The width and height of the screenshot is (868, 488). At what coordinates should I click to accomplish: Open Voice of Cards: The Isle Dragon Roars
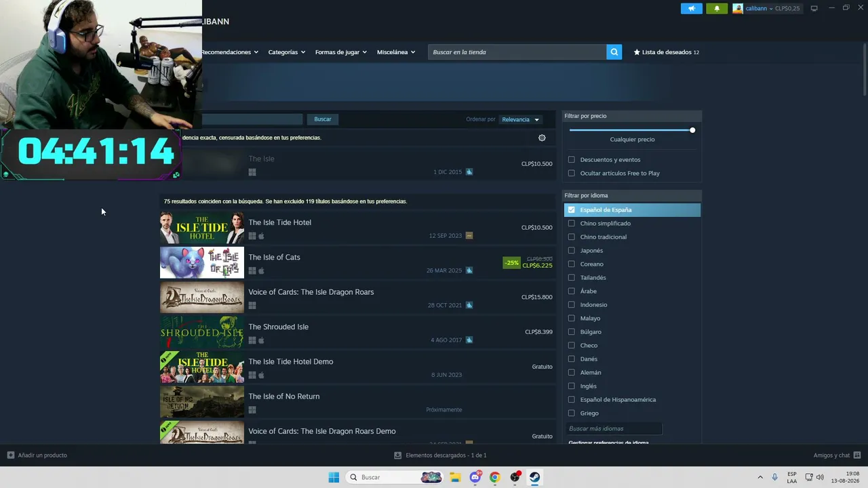[357, 297]
